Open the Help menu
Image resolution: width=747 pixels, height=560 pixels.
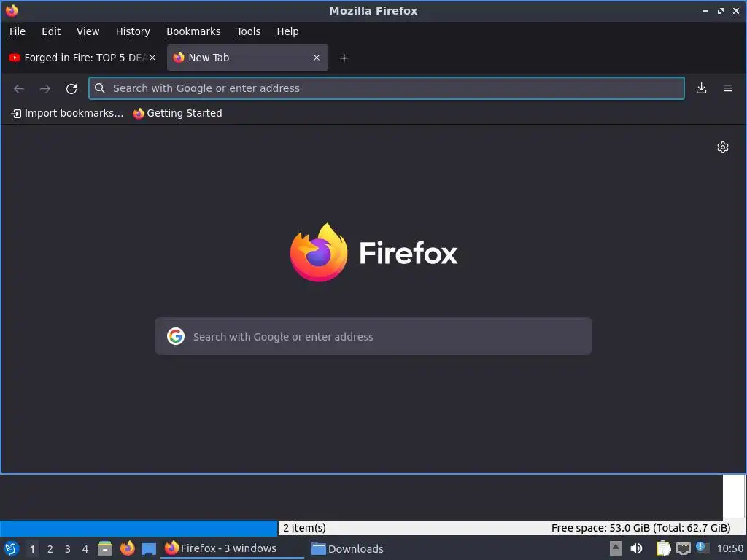click(287, 31)
